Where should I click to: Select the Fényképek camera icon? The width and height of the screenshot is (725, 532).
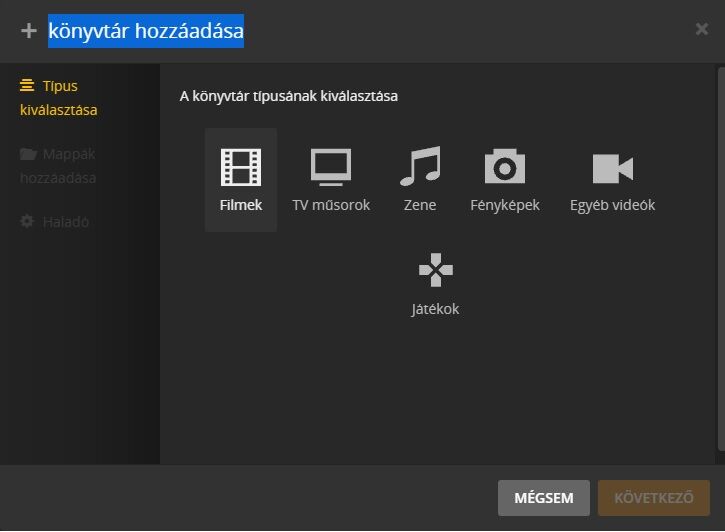(x=505, y=166)
